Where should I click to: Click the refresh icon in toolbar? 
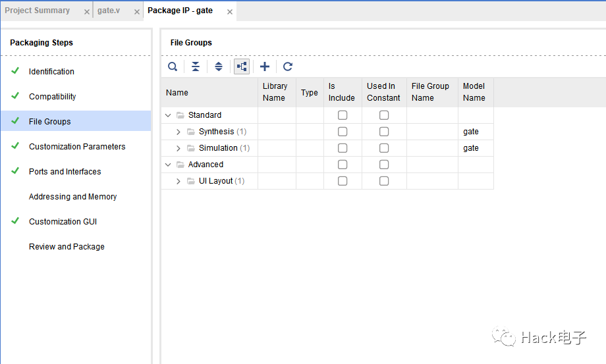pyautogui.click(x=288, y=66)
